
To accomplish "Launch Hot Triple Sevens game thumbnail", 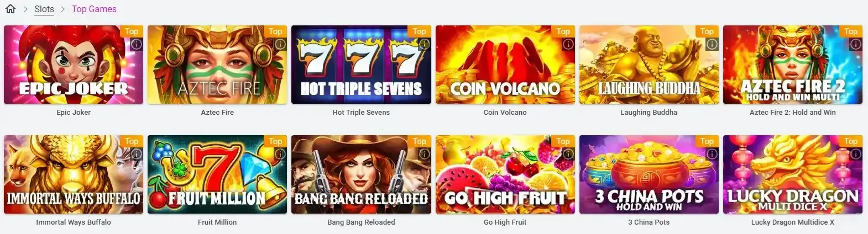I will pyautogui.click(x=361, y=65).
